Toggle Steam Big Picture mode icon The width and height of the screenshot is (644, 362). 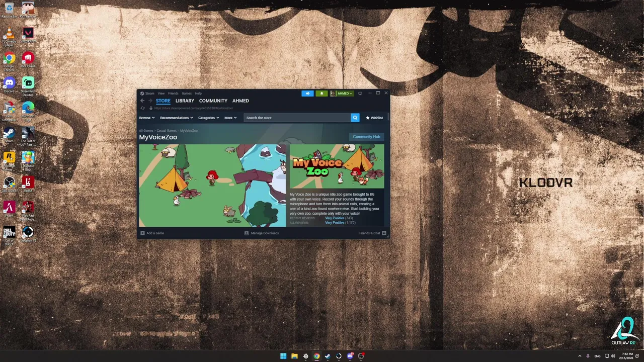[x=360, y=94]
